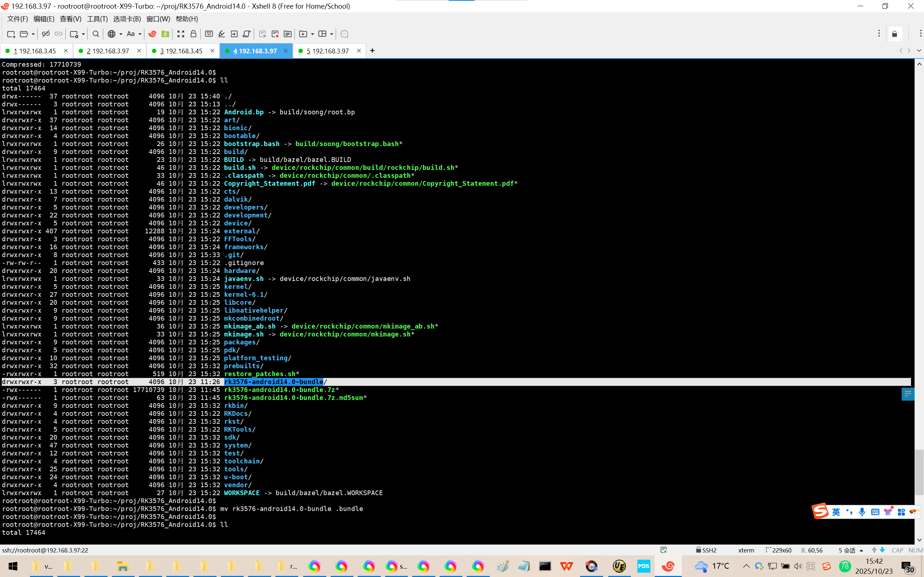The width and height of the screenshot is (924, 577).
Task: Expand the layout panel dropdown arrow
Action: (x=331, y=34)
